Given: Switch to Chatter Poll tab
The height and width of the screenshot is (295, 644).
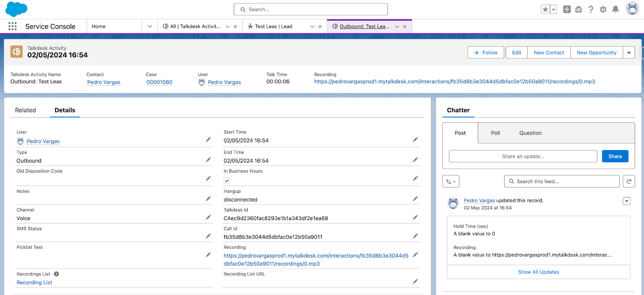Looking at the screenshot, I should pyautogui.click(x=495, y=133).
